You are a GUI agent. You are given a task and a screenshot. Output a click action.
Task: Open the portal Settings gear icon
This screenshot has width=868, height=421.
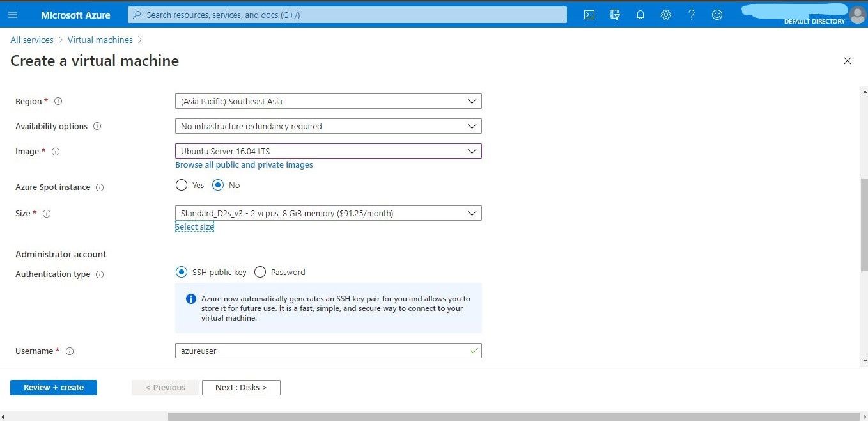[x=666, y=14]
